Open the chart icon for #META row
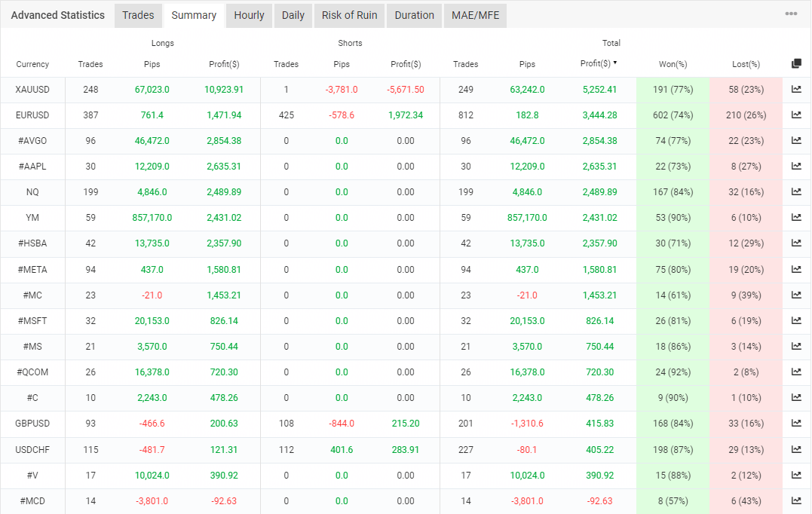The width and height of the screenshot is (812, 514). [796, 269]
